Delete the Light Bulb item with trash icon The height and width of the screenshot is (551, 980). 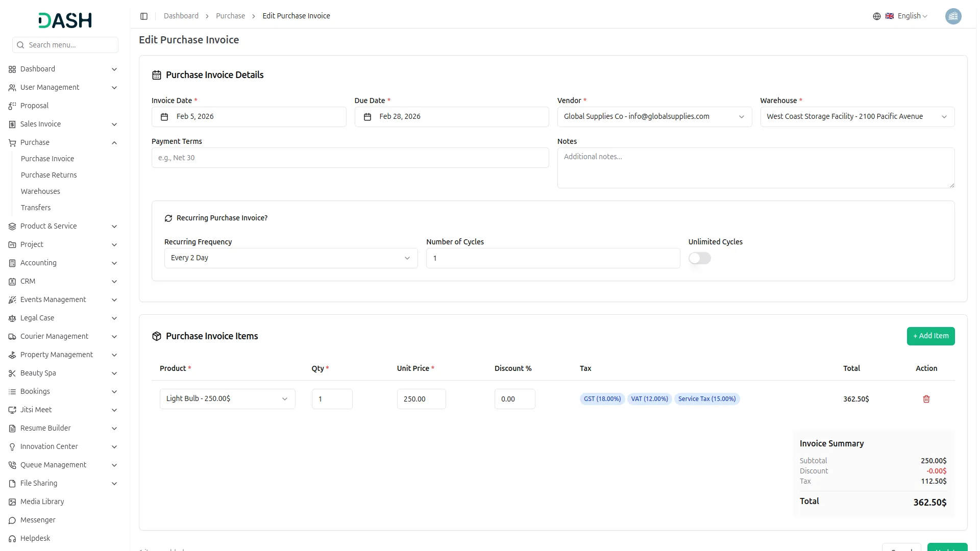926,399
